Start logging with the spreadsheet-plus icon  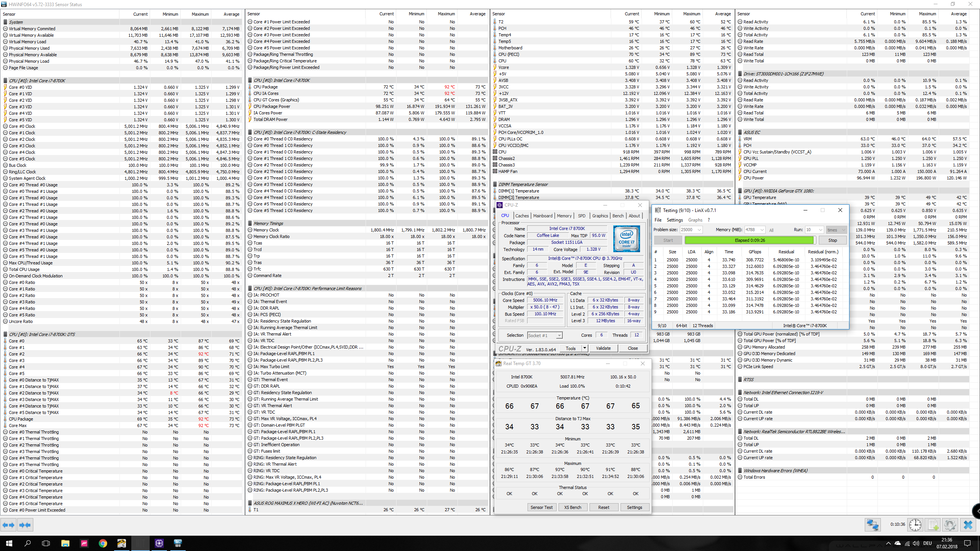933,525
